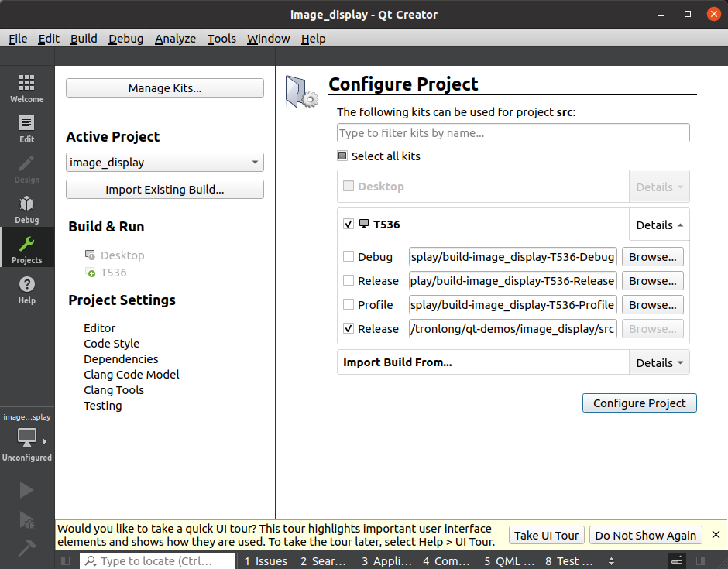Viewport: 728px width, 569px height.
Task: Open the Help menu in menu bar
Action: point(313,39)
